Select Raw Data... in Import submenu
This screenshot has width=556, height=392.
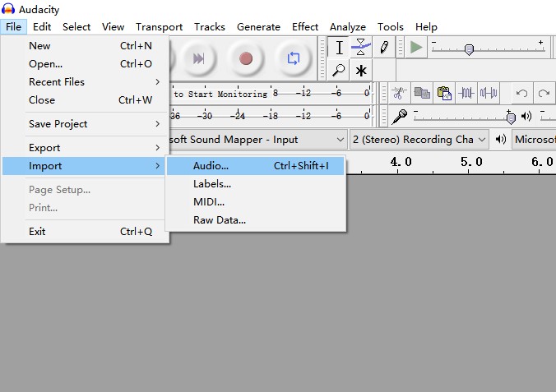point(255,220)
